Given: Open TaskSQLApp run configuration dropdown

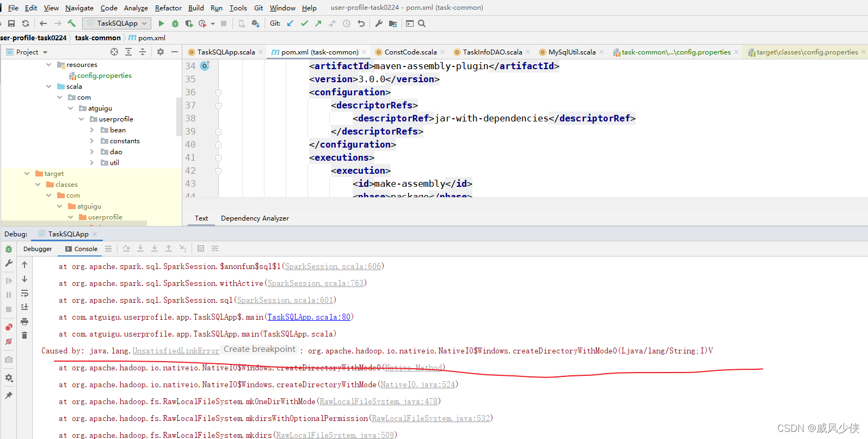Looking at the screenshot, I should (116, 23).
